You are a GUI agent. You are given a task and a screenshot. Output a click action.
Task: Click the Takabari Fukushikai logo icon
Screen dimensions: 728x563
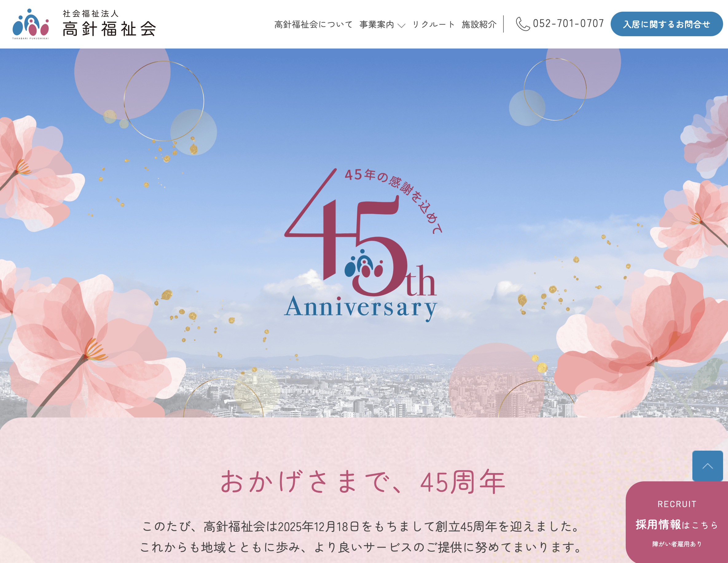[x=31, y=23]
